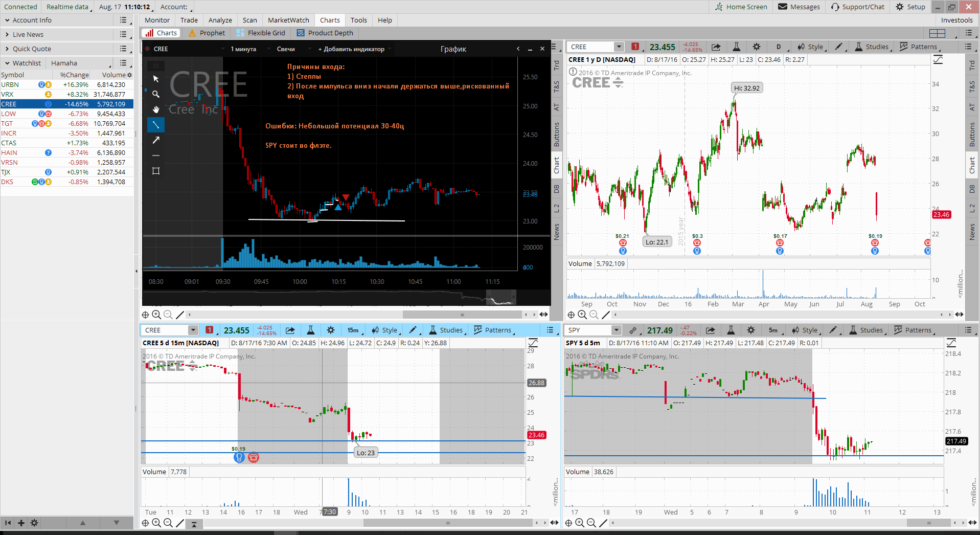Select the magnifier tool in the График window
The width and height of the screenshot is (980, 535).
tap(156, 94)
